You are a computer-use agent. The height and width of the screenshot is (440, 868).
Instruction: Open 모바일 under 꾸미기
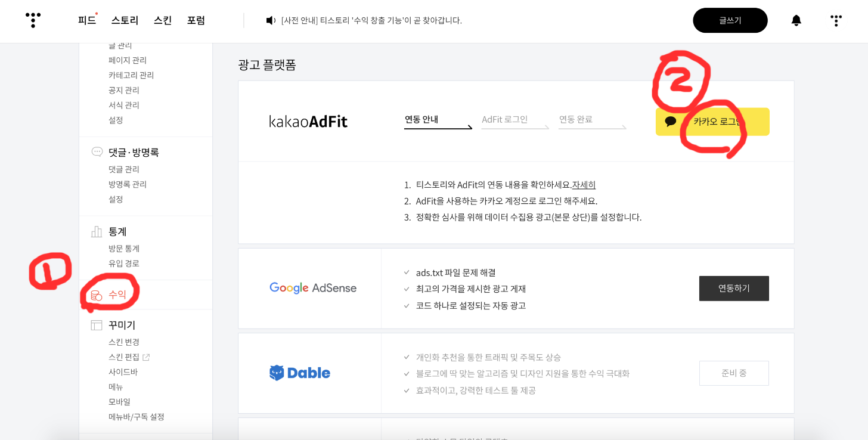tap(119, 402)
